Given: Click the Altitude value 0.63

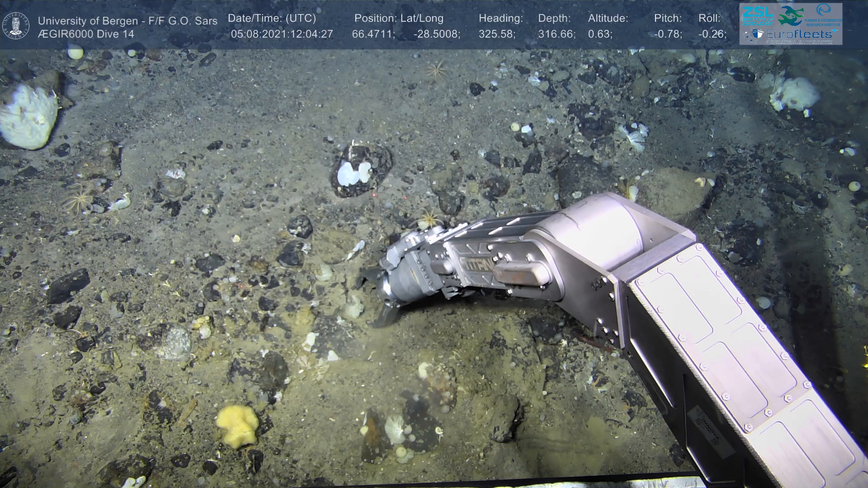Looking at the screenshot, I should click(x=600, y=34).
